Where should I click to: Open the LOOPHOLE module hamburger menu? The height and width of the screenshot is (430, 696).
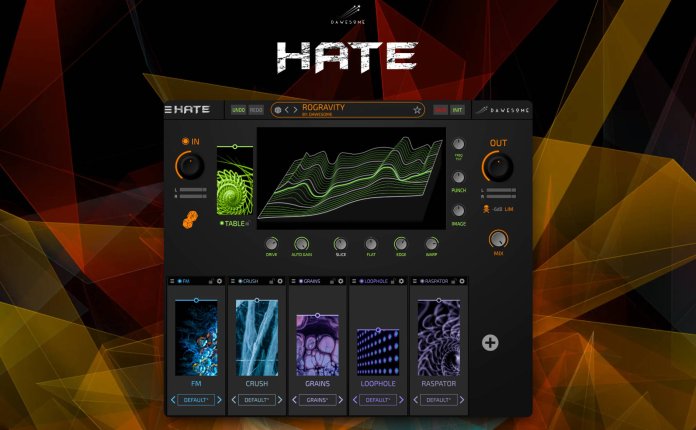(354, 281)
